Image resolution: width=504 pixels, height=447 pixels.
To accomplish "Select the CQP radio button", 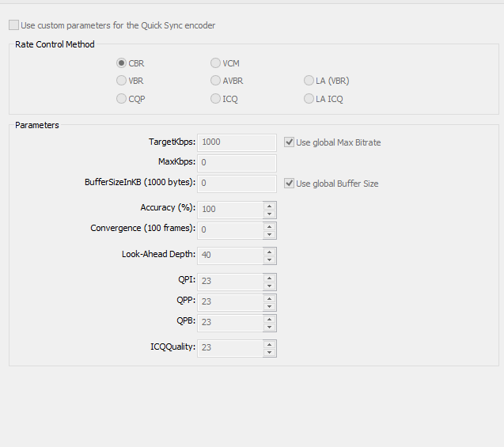I will point(121,98).
